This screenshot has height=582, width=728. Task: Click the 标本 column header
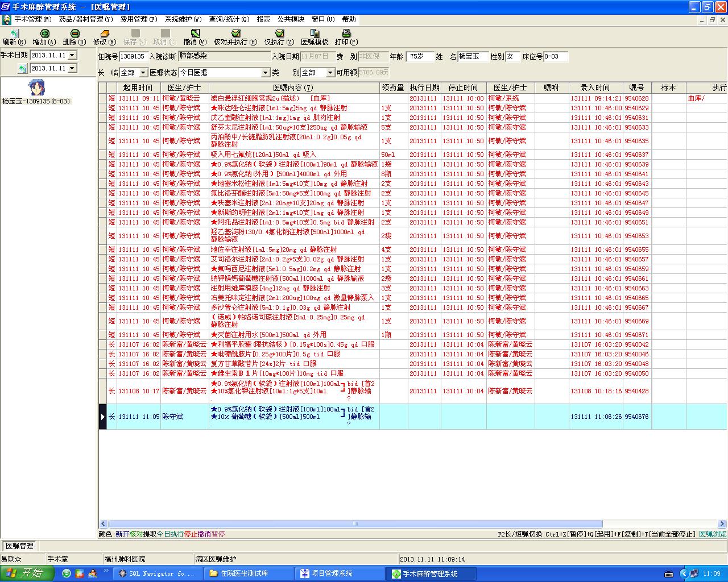[669, 88]
